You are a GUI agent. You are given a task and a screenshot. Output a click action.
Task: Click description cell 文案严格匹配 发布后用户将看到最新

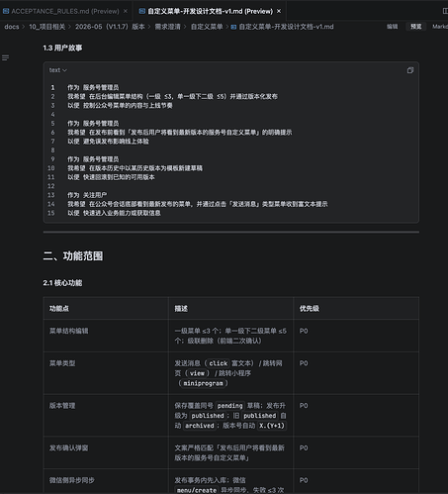229,452
